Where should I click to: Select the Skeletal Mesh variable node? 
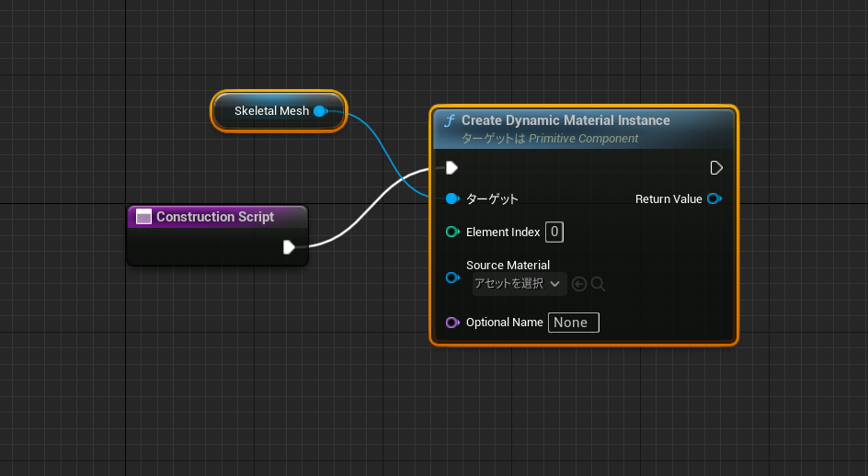click(271, 111)
